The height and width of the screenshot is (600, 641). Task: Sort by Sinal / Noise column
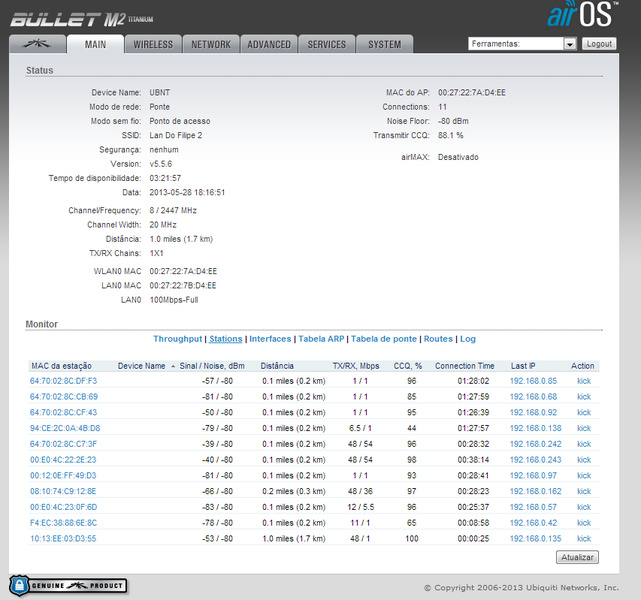[212, 366]
